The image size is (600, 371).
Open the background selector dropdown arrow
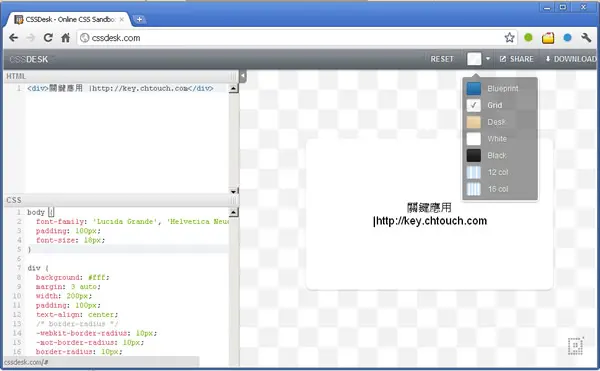coord(488,59)
